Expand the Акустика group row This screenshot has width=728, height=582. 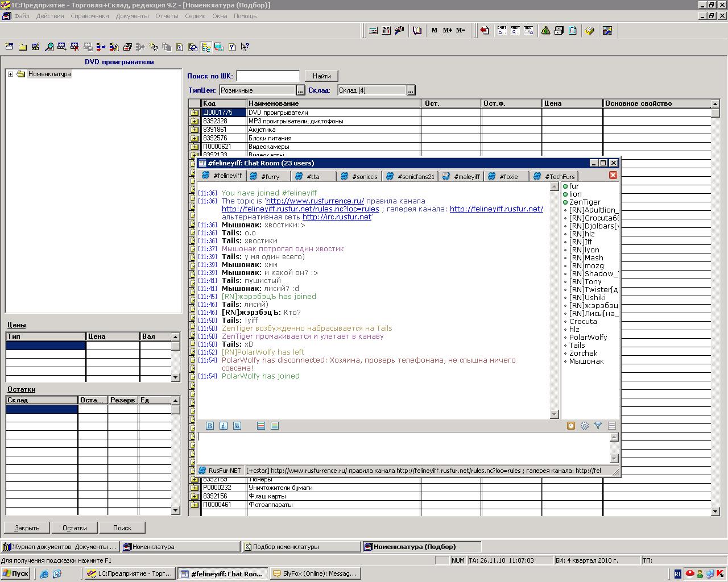coord(195,130)
